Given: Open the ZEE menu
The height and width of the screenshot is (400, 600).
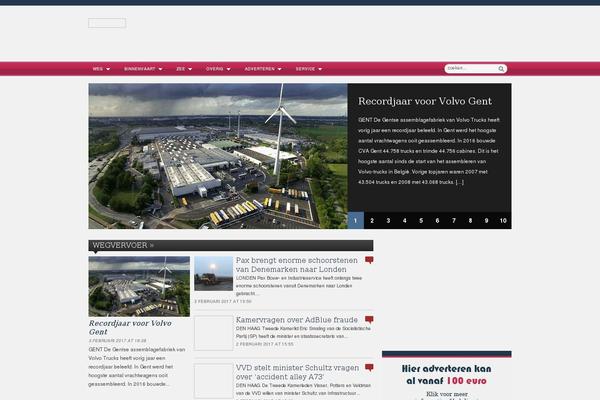Looking at the screenshot, I should pos(184,69).
